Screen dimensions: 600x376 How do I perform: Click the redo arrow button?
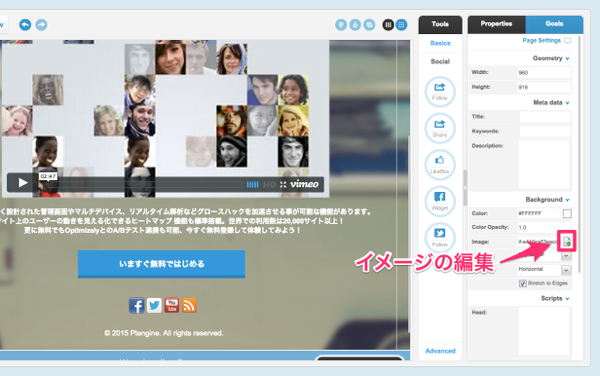(41, 25)
